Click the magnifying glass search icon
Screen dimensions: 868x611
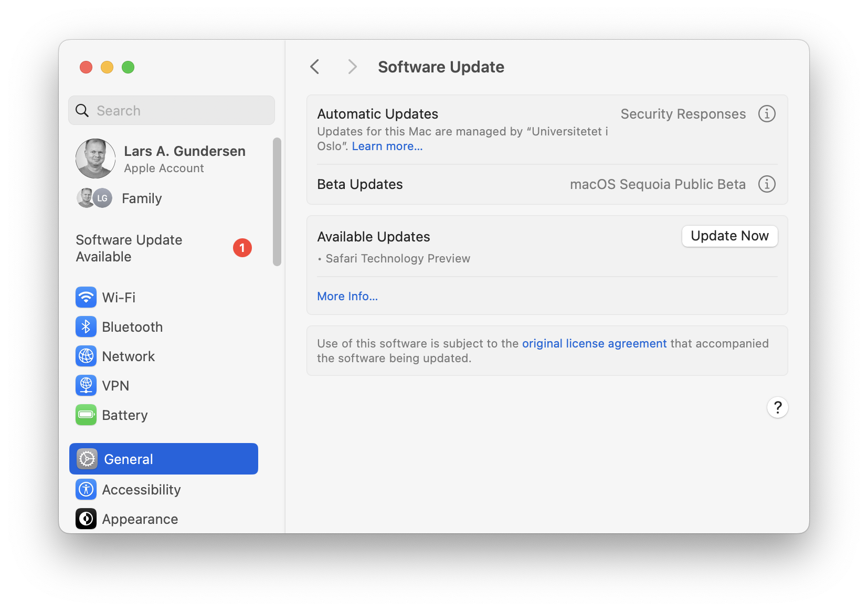click(x=82, y=110)
